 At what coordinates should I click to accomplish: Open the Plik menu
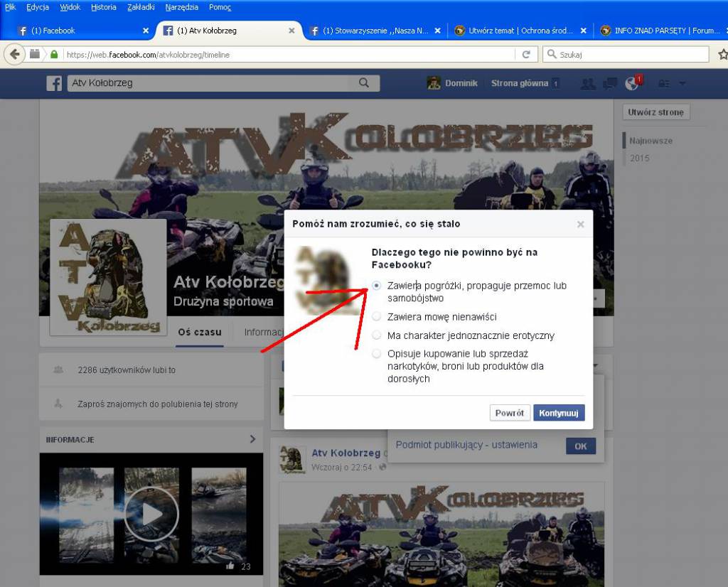pos(10,7)
